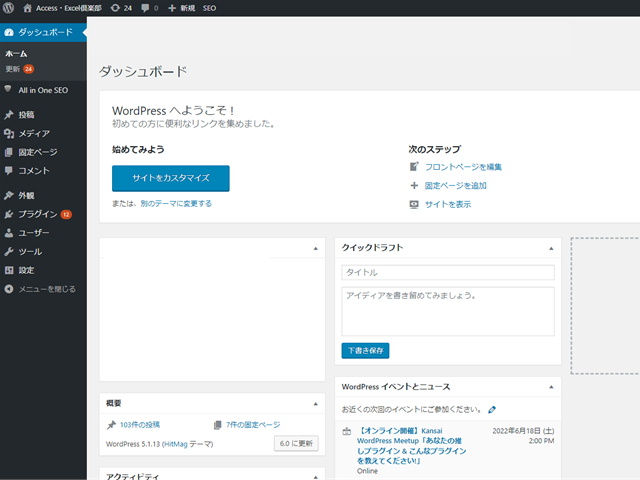Image resolution: width=640 pixels, height=480 pixels.
Task: Focus the アイディアを書き留めてみましょう text area
Action: tap(448, 311)
